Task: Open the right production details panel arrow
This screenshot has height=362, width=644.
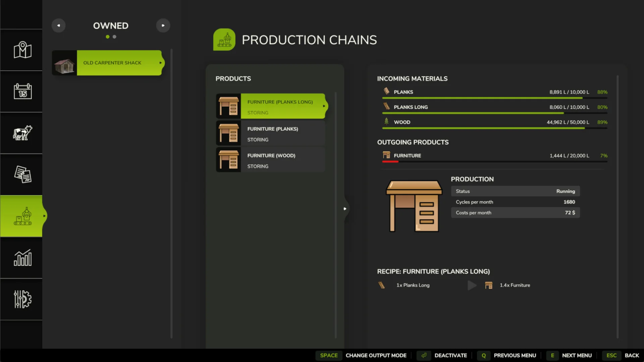Action: tap(345, 208)
